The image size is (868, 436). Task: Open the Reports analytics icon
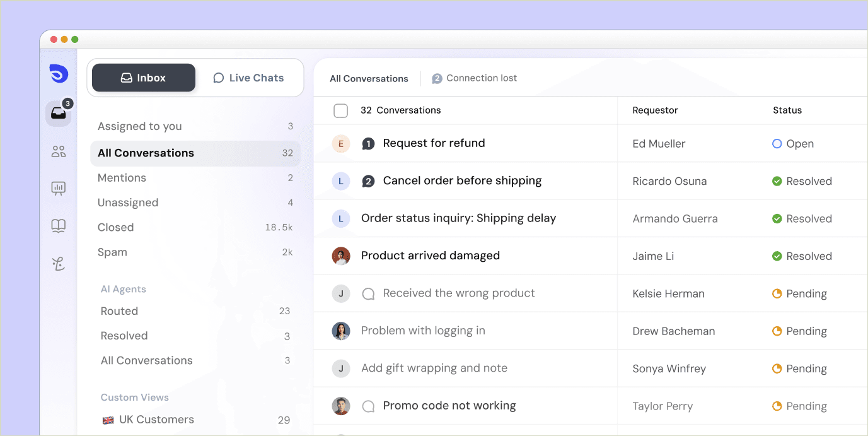58,188
